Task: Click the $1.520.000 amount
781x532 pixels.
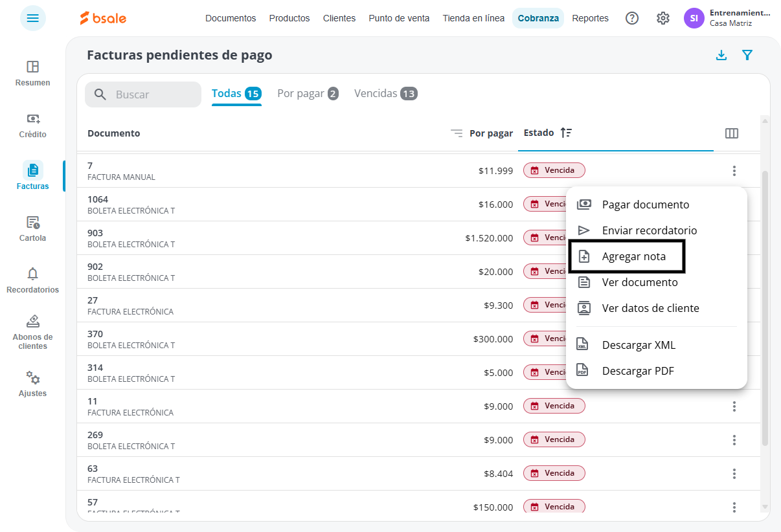Action: (489, 238)
